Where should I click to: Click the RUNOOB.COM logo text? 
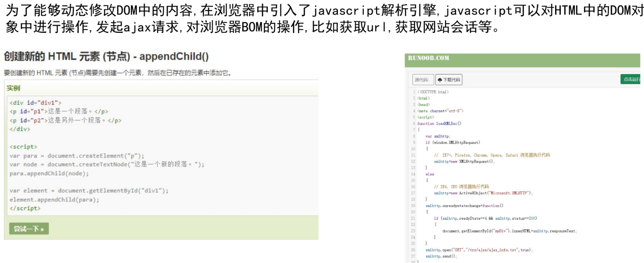click(x=428, y=58)
